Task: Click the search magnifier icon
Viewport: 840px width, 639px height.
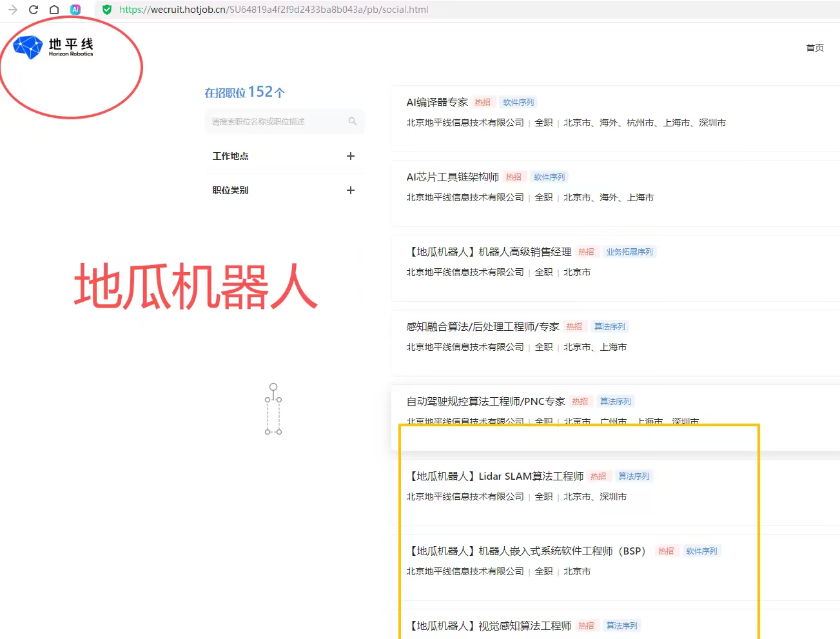Action: [353, 121]
